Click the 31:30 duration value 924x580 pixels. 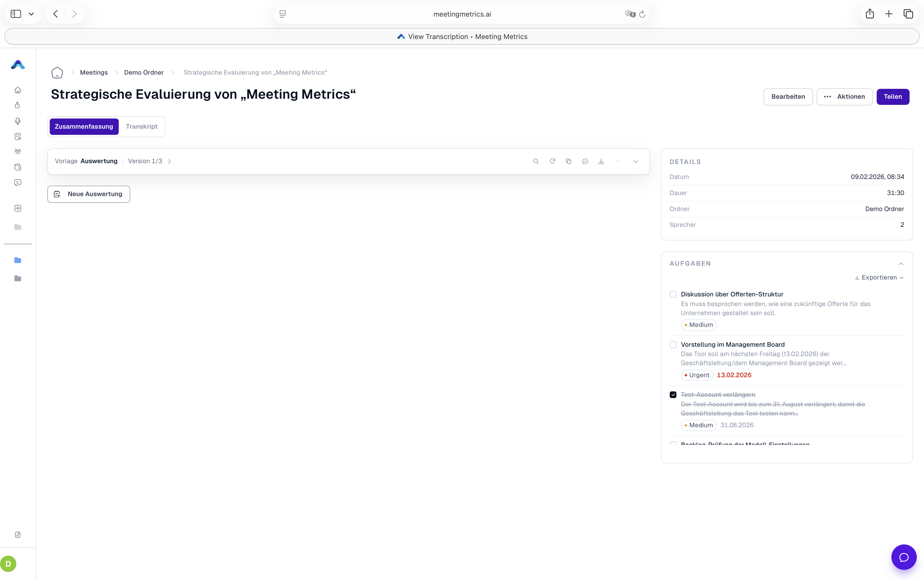[895, 193]
